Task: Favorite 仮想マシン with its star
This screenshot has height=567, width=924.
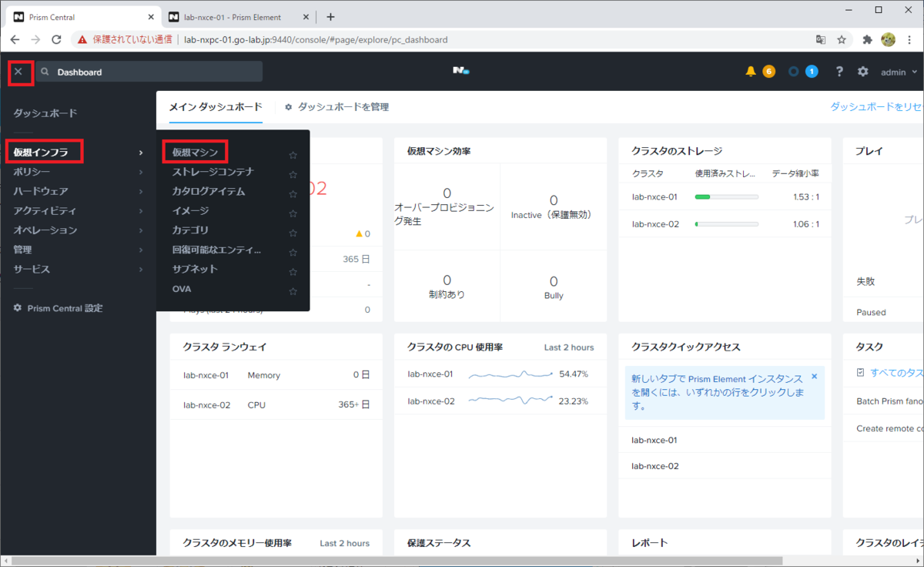Action: pyautogui.click(x=293, y=155)
